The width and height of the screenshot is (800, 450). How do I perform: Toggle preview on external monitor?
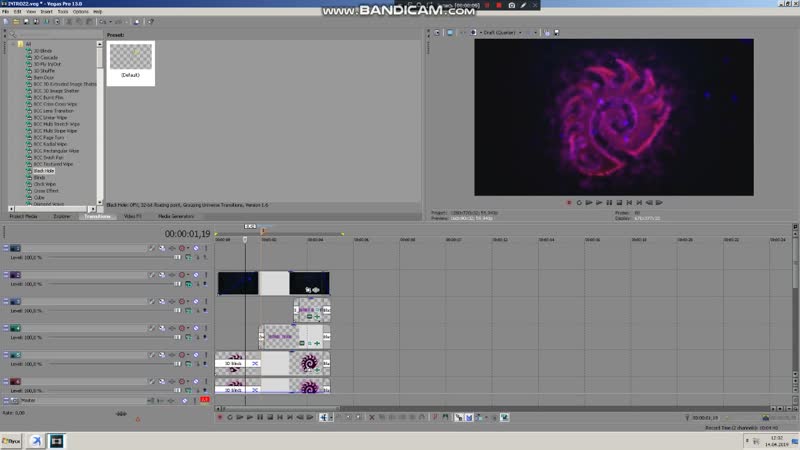click(x=450, y=33)
